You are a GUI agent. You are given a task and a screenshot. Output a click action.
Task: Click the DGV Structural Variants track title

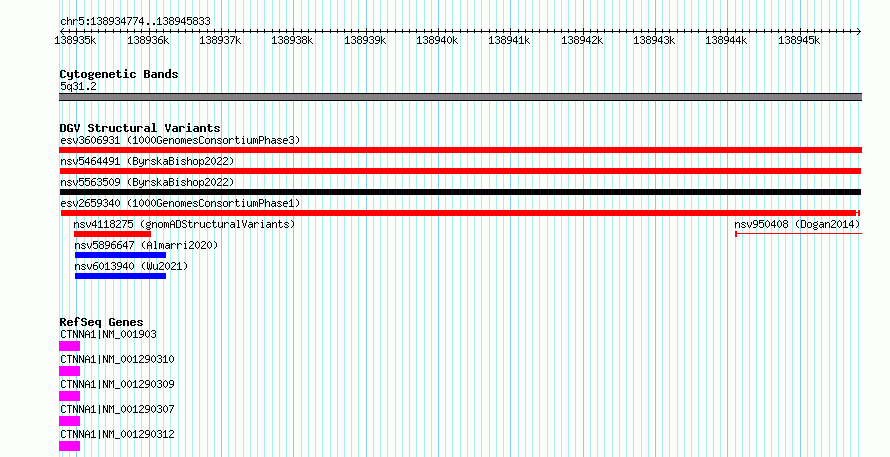(140, 128)
